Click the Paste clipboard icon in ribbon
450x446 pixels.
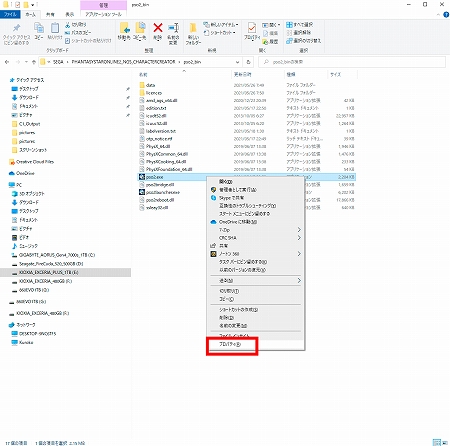[x=55, y=28]
